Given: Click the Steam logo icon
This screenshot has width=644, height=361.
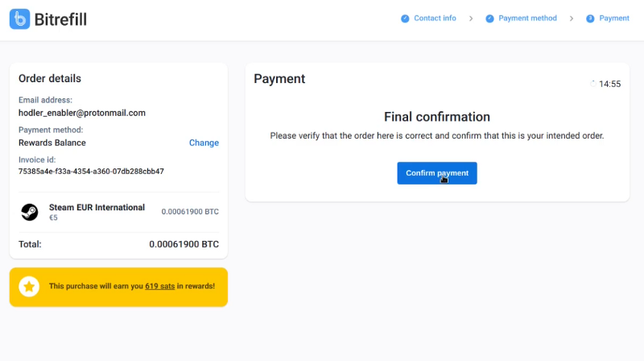Looking at the screenshot, I should pos(30,212).
